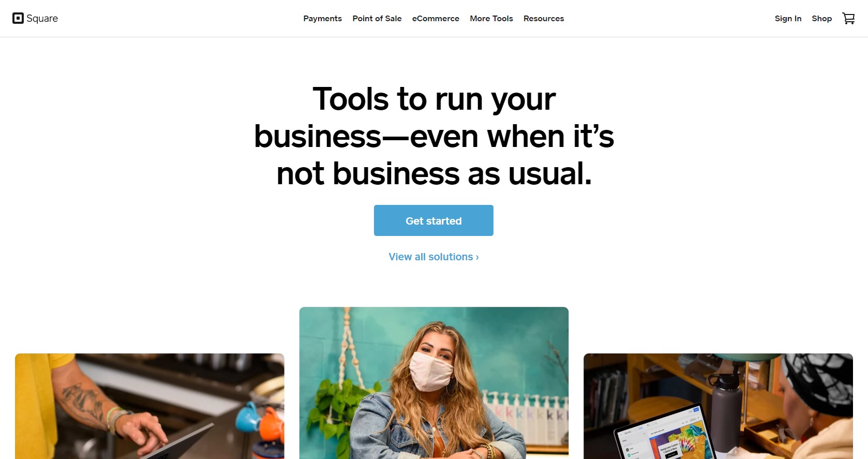The height and width of the screenshot is (459, 868).
Task: Click the hero headline text
Action: (x=434, y=136)
